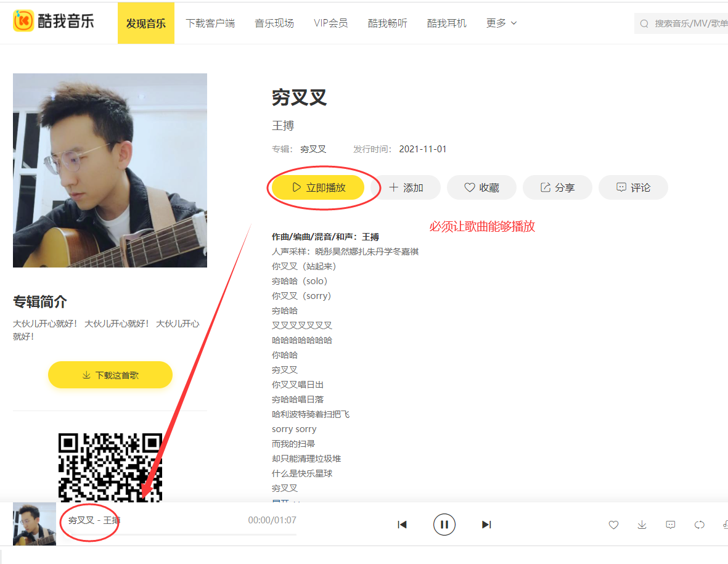Open the 发现音乐 tab
This screenshot has height=564, width=728.
[x=146, y=23]
